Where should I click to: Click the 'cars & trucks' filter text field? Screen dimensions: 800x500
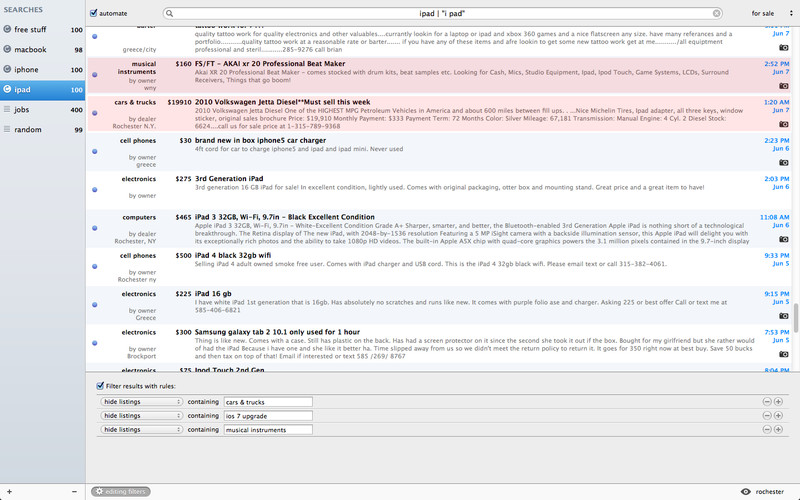click(268, 402)
